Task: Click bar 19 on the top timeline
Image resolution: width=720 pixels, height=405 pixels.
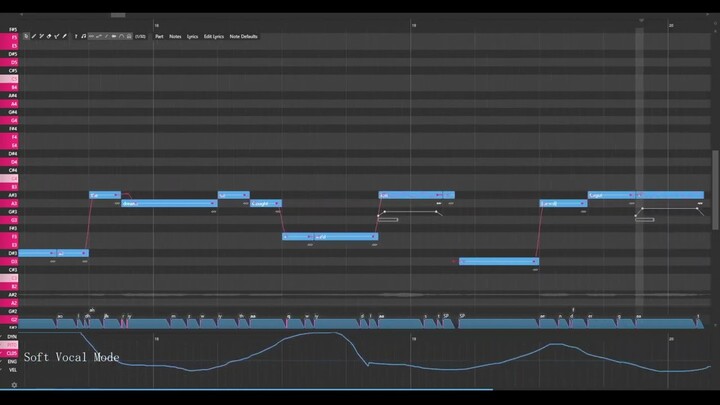Action: [414, 26]
